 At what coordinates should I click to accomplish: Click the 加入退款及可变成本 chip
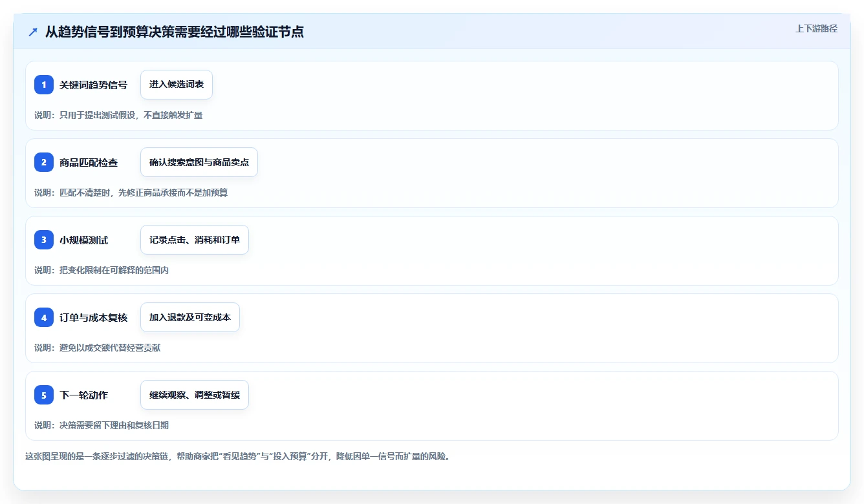[x=190, y=317]
